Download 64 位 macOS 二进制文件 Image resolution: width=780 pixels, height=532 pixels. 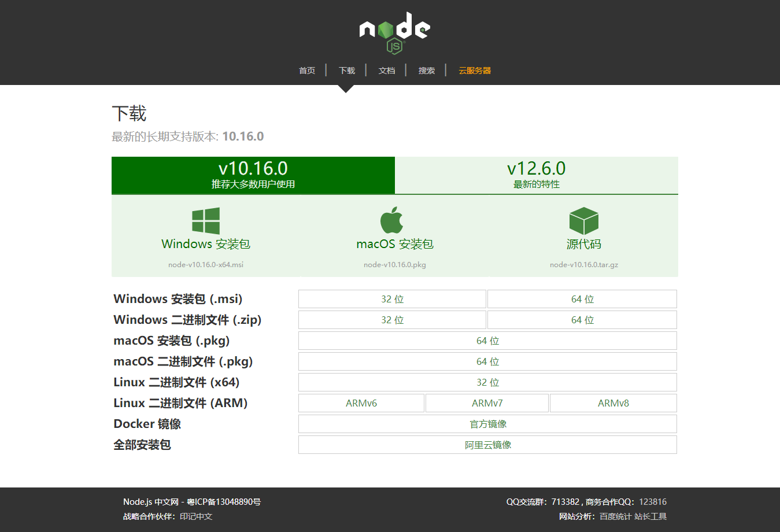pyautogui.click(x=487, y=361)
